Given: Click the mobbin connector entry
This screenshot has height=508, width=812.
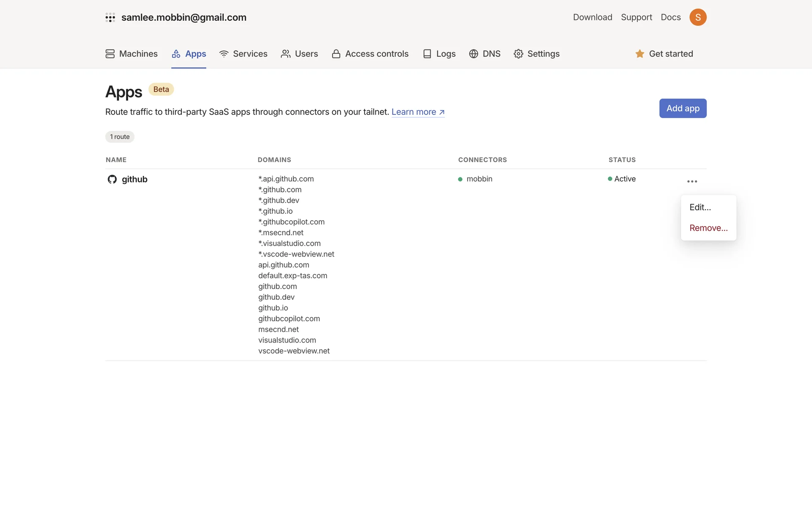Looking at the screenshot, I should (479, 179).
